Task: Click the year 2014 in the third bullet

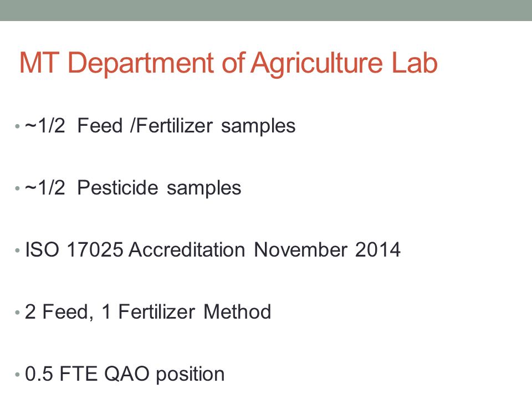Action: (378, 250)
